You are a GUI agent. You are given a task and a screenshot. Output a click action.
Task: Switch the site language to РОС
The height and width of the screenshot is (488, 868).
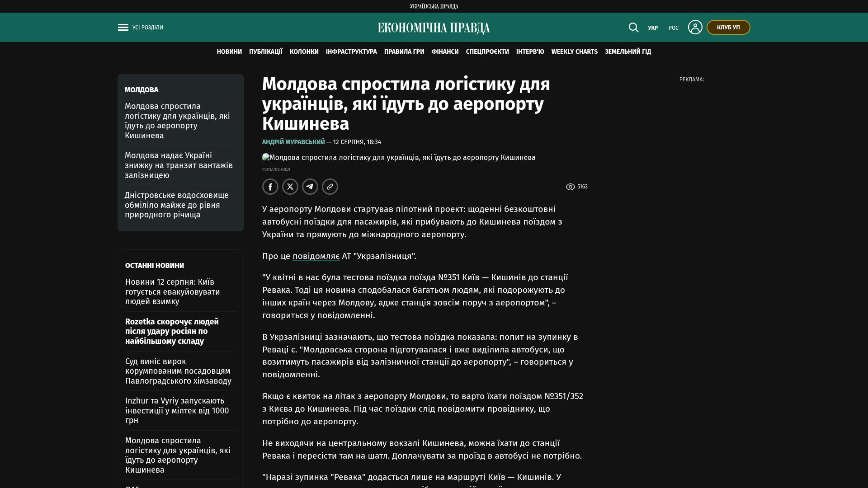674,28
